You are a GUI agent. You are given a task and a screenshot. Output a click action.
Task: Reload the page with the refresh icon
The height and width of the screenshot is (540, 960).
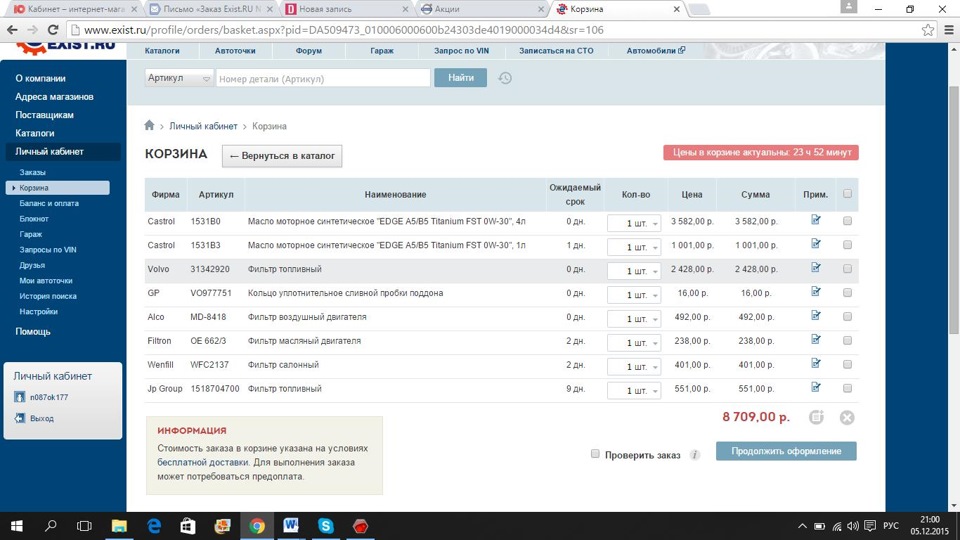pos(53,29)
